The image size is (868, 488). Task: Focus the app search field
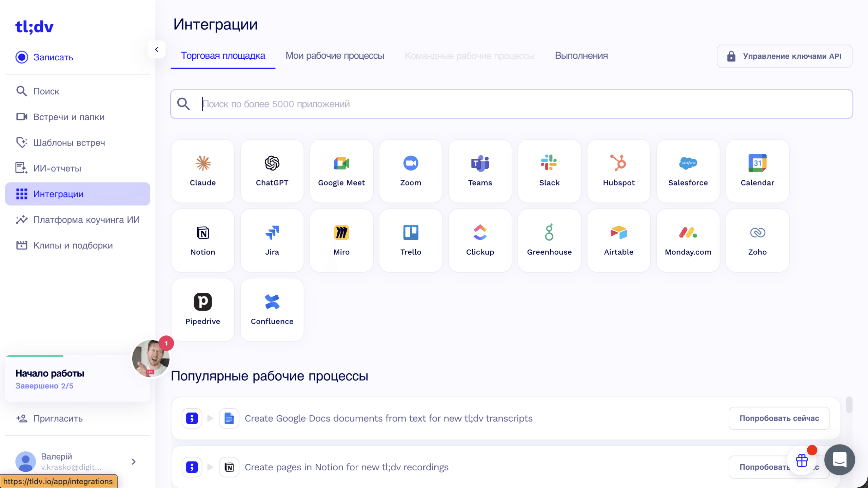click(x=512, y=104)
